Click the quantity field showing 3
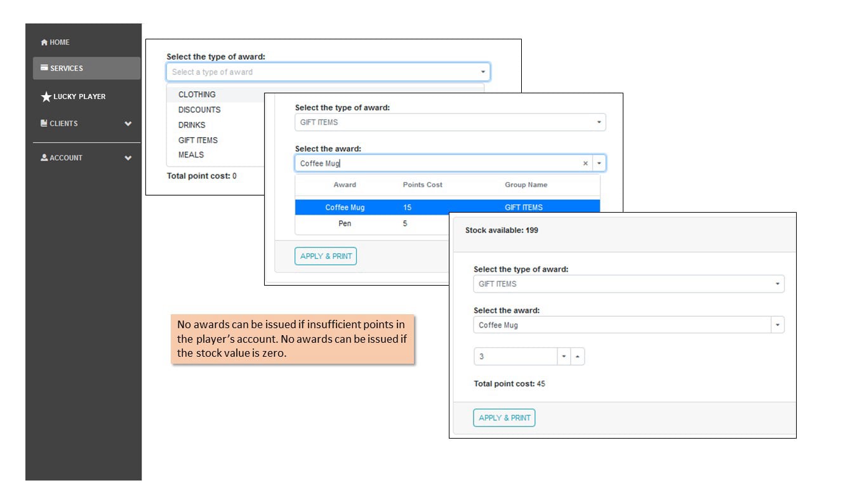Screen dimensions: 864x504 (x=515, y=357)
